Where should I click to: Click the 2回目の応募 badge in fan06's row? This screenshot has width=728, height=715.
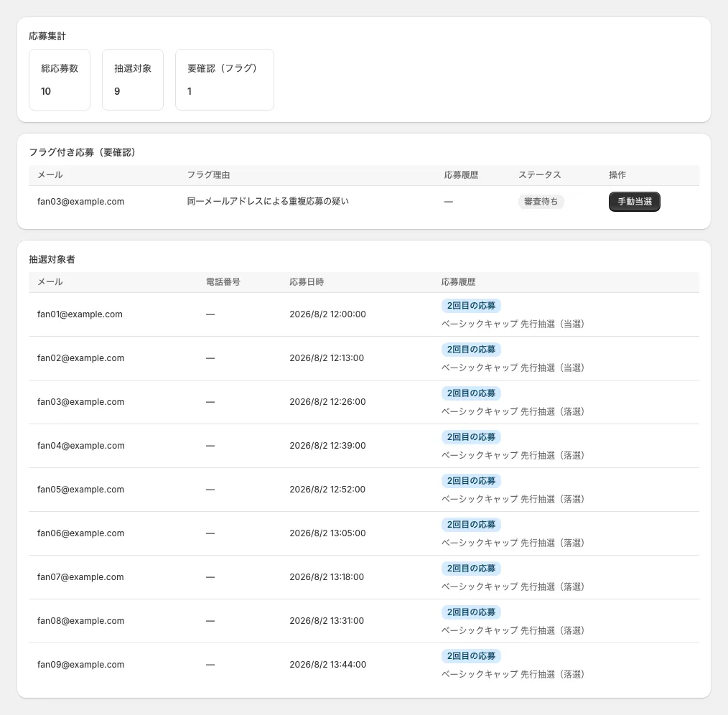click(471, 525)
